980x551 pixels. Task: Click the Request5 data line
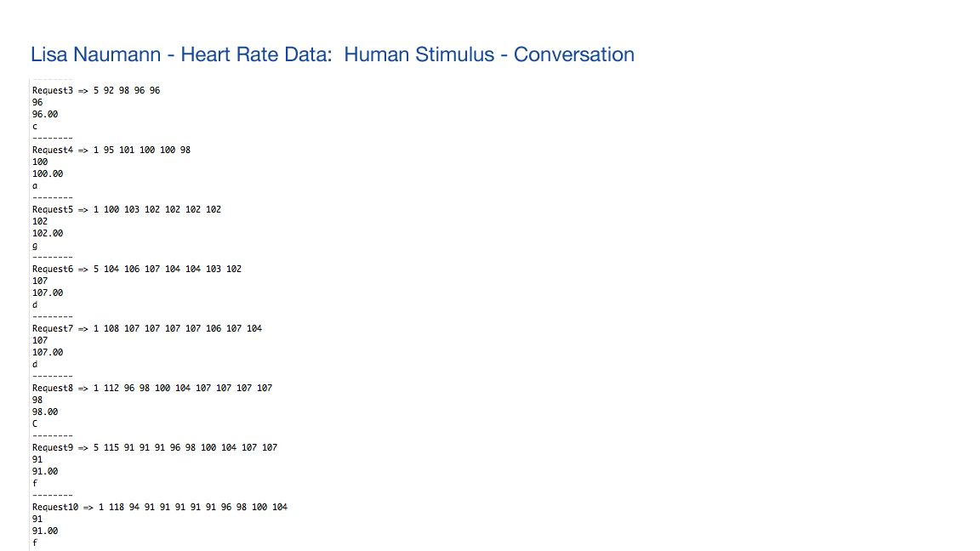pyautogui.click(x=127, y=209)
